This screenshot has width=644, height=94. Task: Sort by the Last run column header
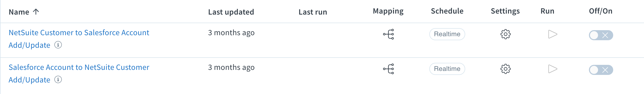click(x=313, y=12)
